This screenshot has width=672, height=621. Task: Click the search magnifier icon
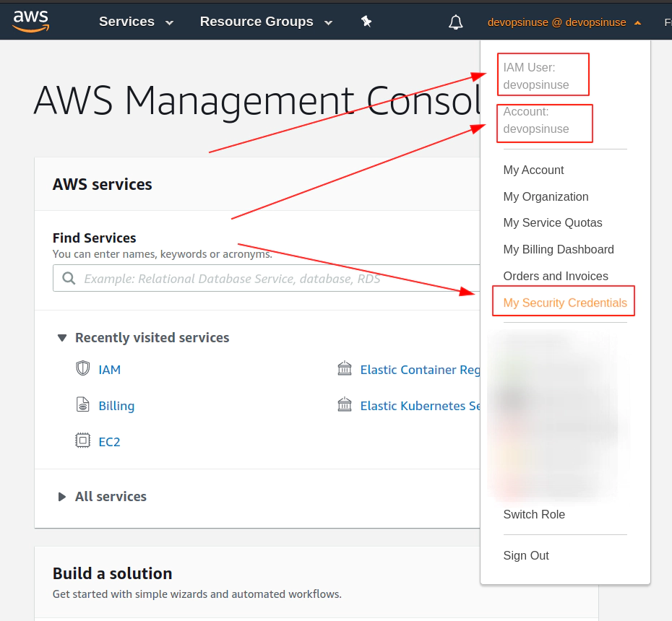click(x=69, y=279)
